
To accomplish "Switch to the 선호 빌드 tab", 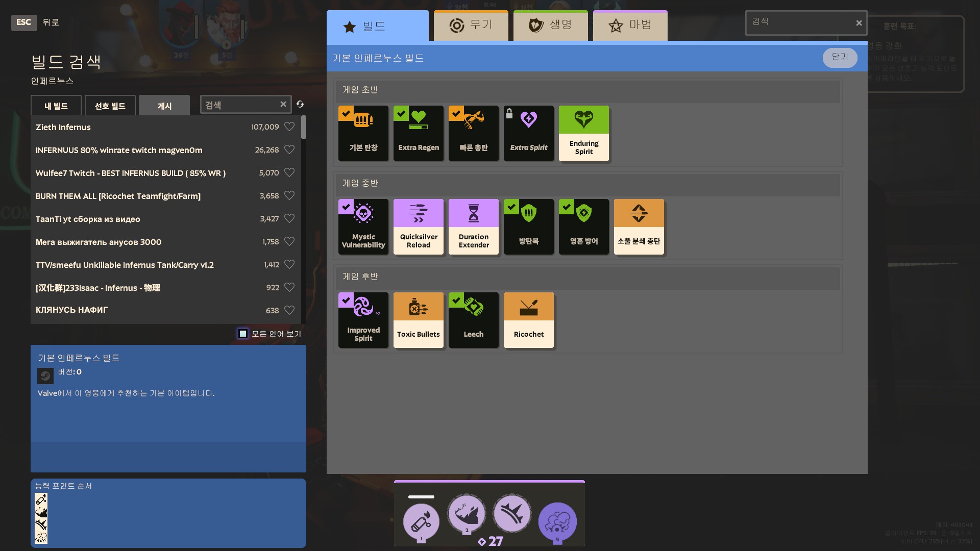I will point(110,106).
